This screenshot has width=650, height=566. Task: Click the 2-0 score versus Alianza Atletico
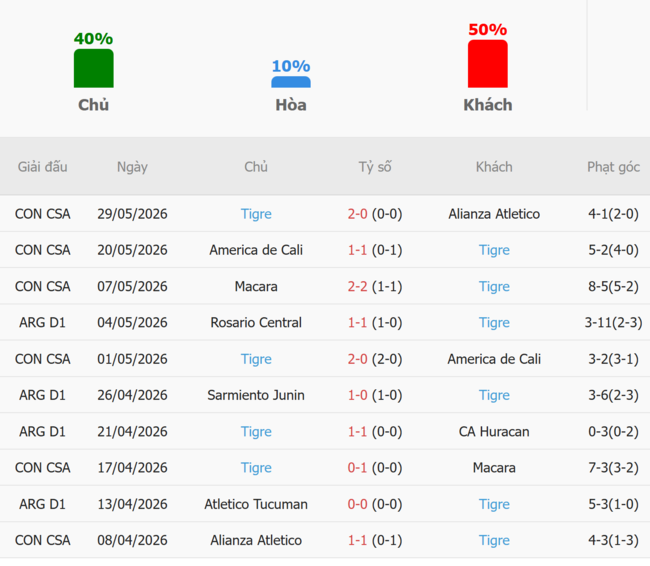pyautogui.click(x=357, y=214)
